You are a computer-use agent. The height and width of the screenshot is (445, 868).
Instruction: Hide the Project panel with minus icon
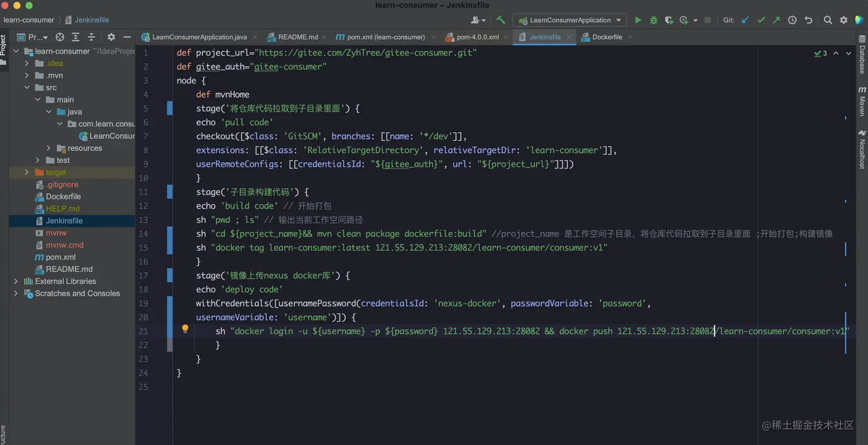point(127,37)
